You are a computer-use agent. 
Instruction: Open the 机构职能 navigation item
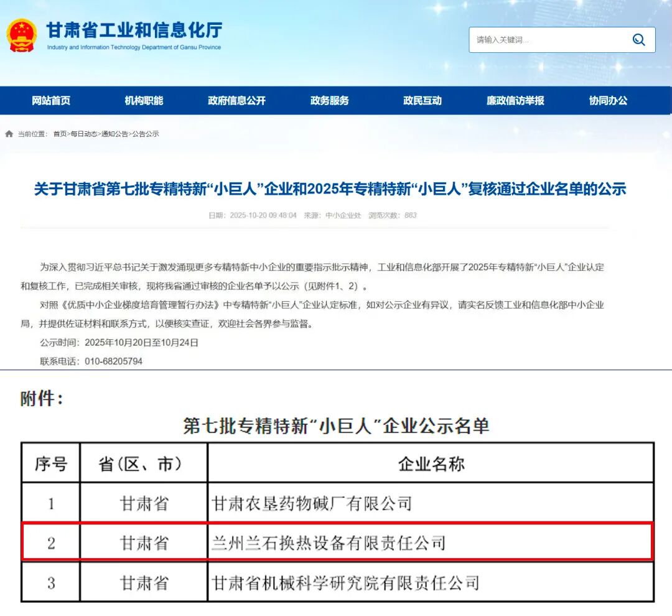pyautogui.click(x=144, y=101)
